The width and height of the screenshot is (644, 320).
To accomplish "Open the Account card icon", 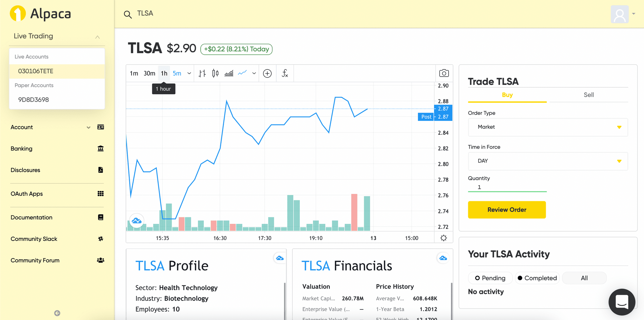I will coord(100,127).
